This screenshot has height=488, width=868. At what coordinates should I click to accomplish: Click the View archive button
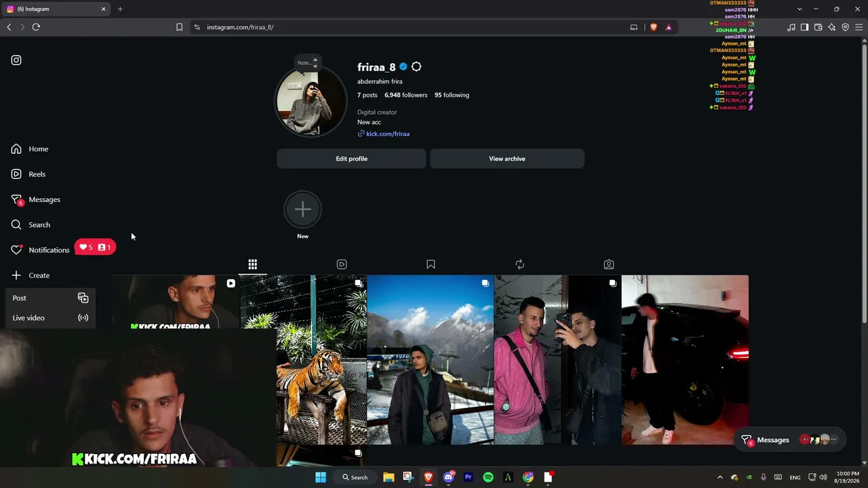[x=507, y=159]
